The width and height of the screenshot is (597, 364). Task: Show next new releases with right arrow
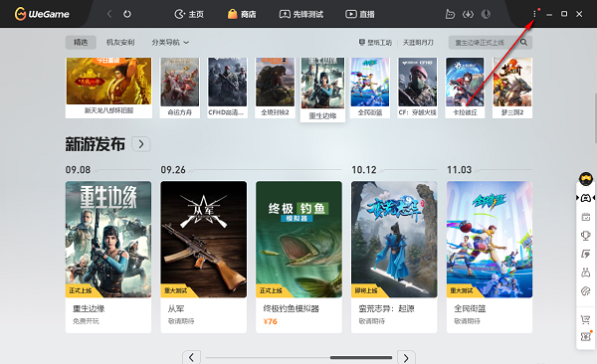406,357
